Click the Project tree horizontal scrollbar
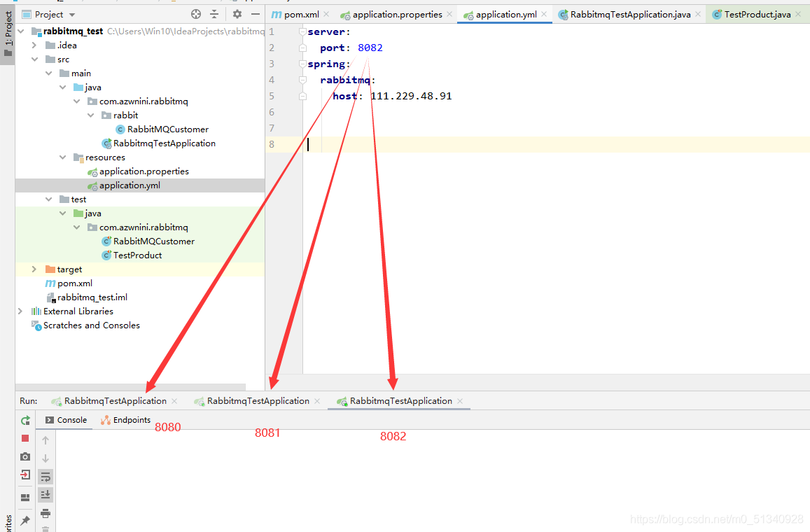 pyautogui.click(x=131, y=387)
